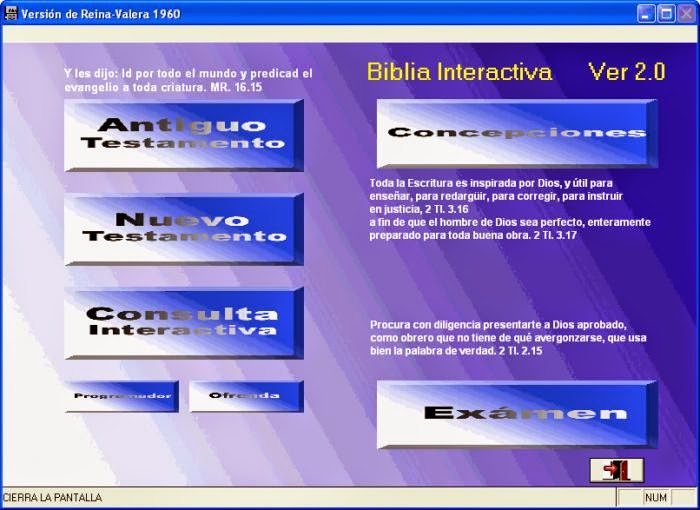The width and height of the screenshot is (700, 510).
Task: Start the Exámen quiz
Action: tap(517, 415)
